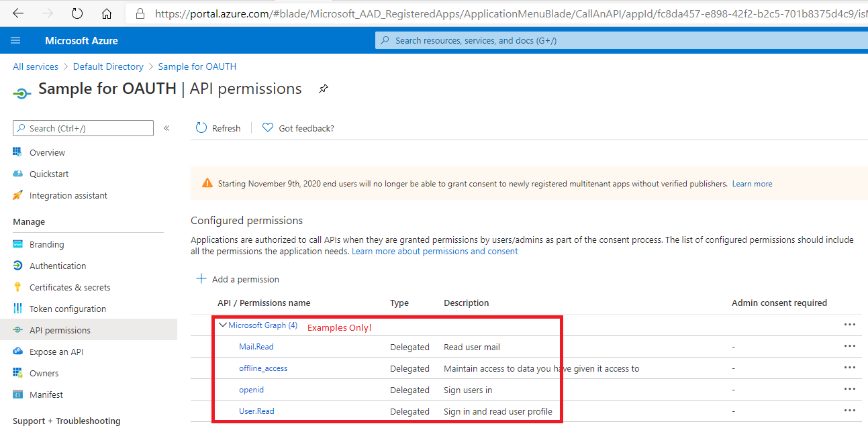Click the Manifest icon in sidebar
Screen dimensions: 868x428
click(x=17, y=394)
